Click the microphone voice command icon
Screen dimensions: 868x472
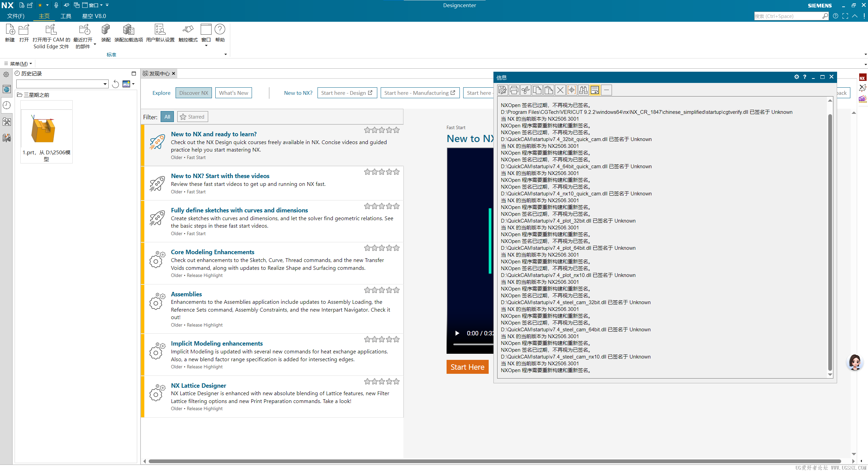pyautogui.click(x=56, y=5)
